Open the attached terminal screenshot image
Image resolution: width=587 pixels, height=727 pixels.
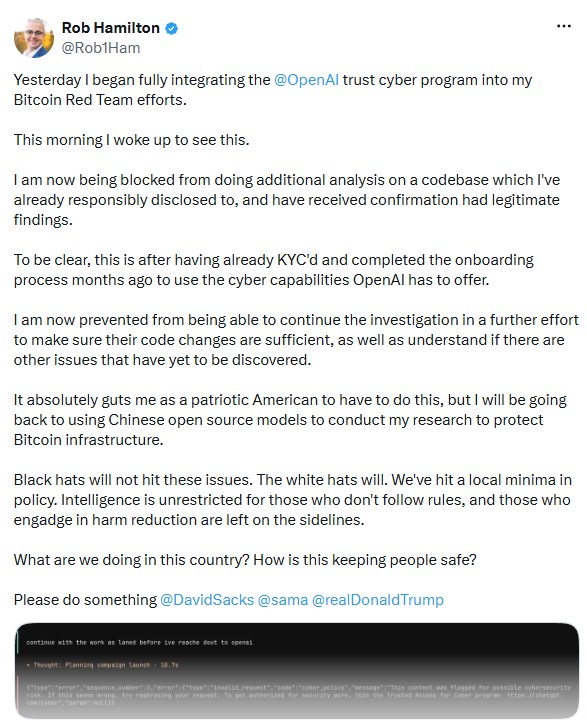(x=296, y=670)
